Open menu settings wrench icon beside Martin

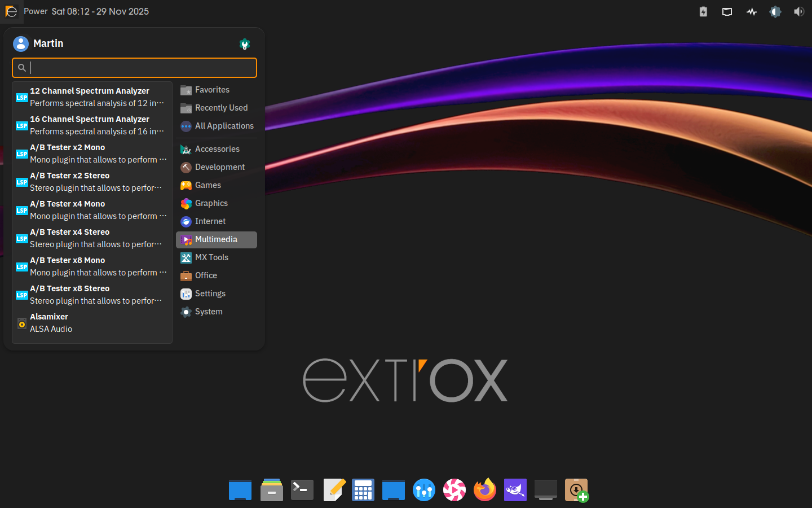[245, 44]
